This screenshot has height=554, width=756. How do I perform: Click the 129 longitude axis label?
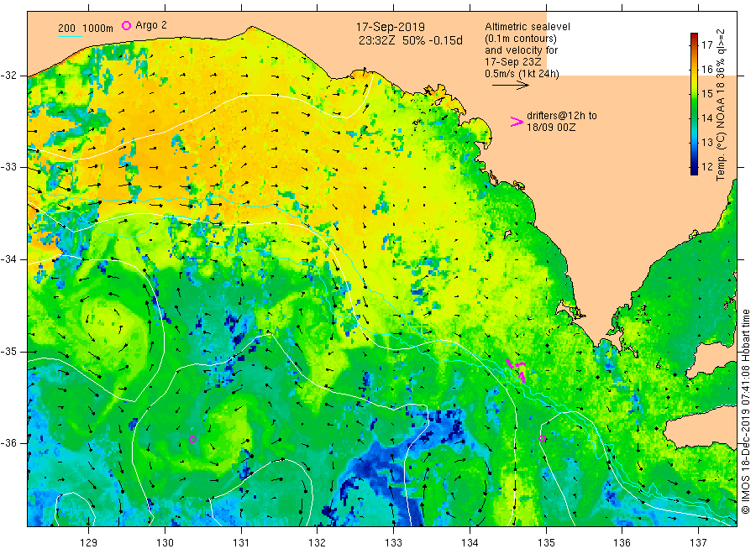(89, 543)
